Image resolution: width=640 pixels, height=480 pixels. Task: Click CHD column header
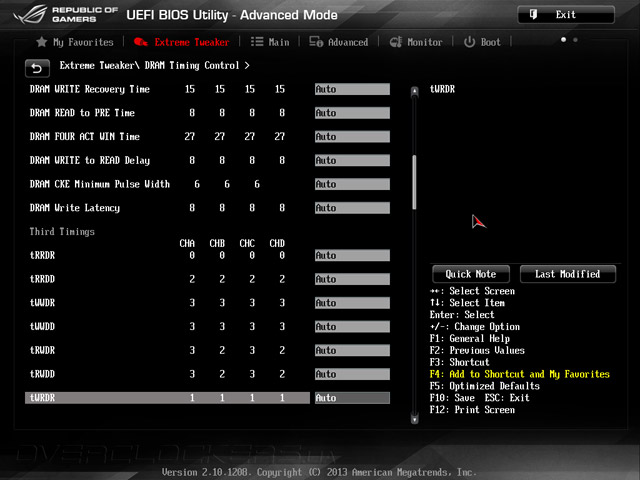277,244
